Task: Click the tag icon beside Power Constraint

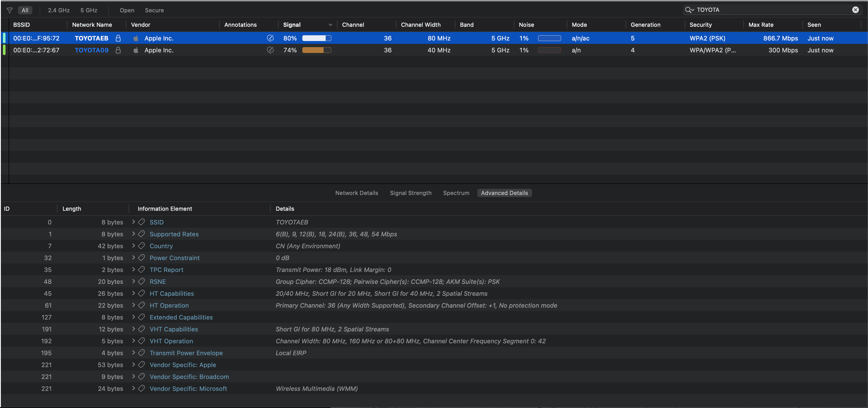Action: coord(141,258)
